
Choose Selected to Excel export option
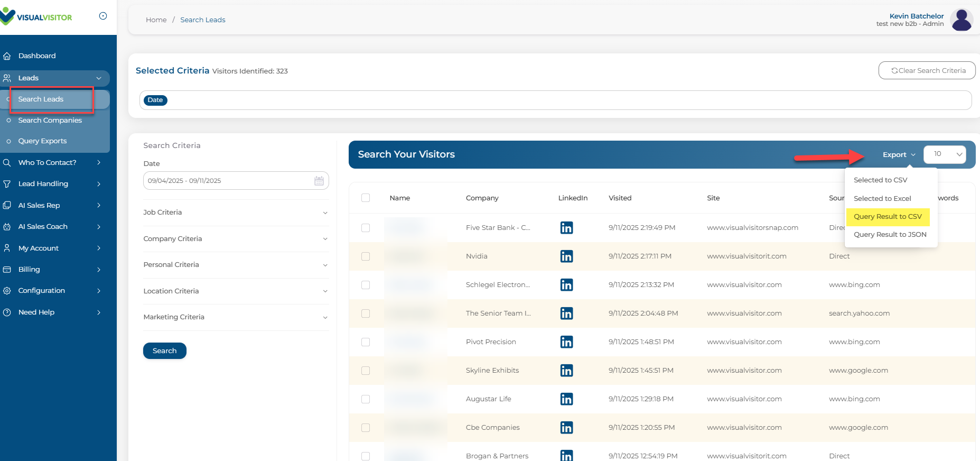pos(882,199)
